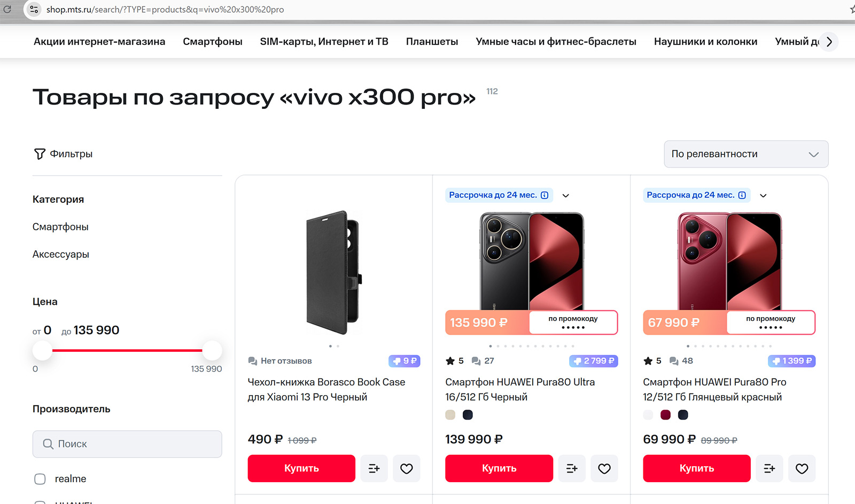The image size is (855, 504).
Task: Open the Смартфоны menu item
Action: (x=212, y=42)
